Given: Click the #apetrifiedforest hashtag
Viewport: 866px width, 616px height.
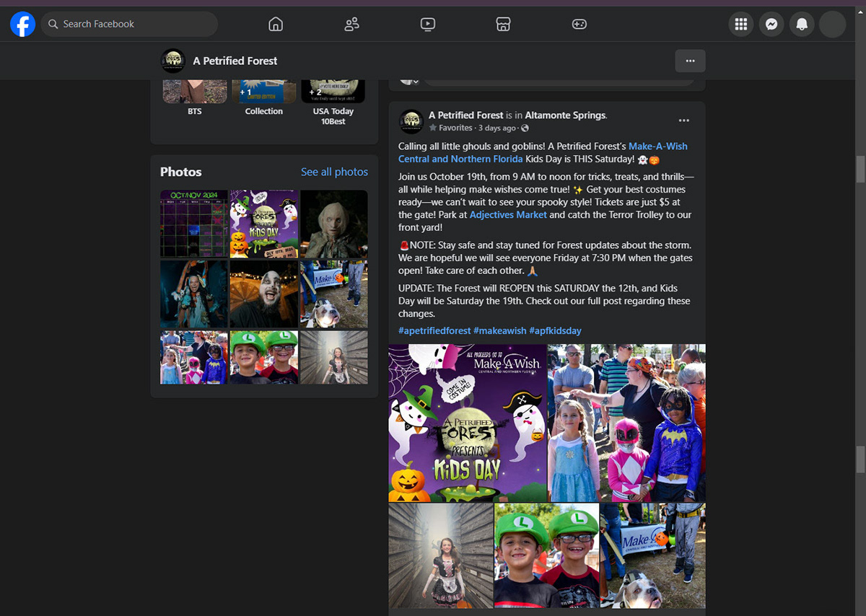Looking at the screenshot, I should [434, 330].
